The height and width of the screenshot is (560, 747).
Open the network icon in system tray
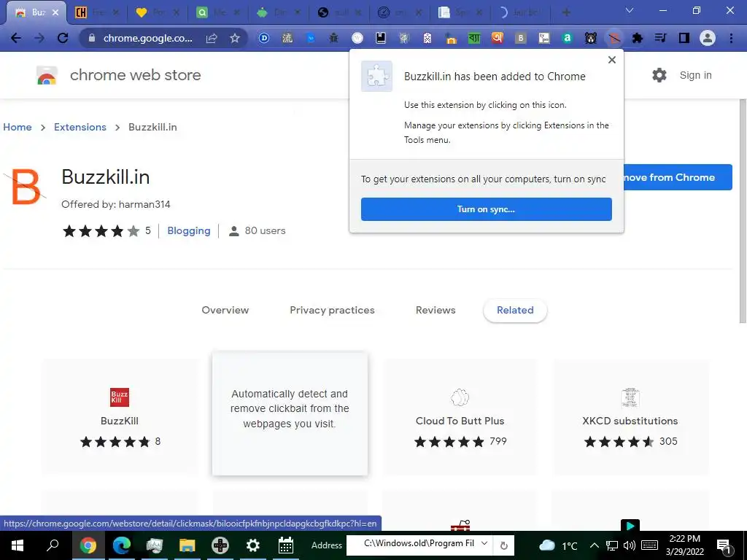pyautogui.click(x=612, y=545)
